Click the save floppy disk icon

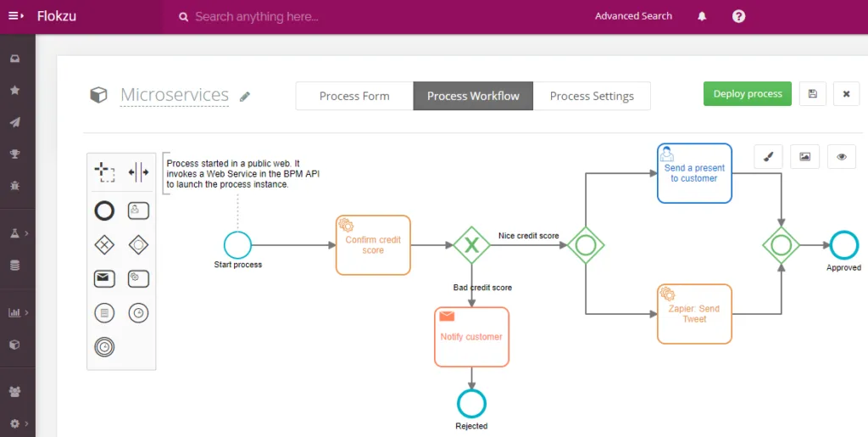coord(813,94)
